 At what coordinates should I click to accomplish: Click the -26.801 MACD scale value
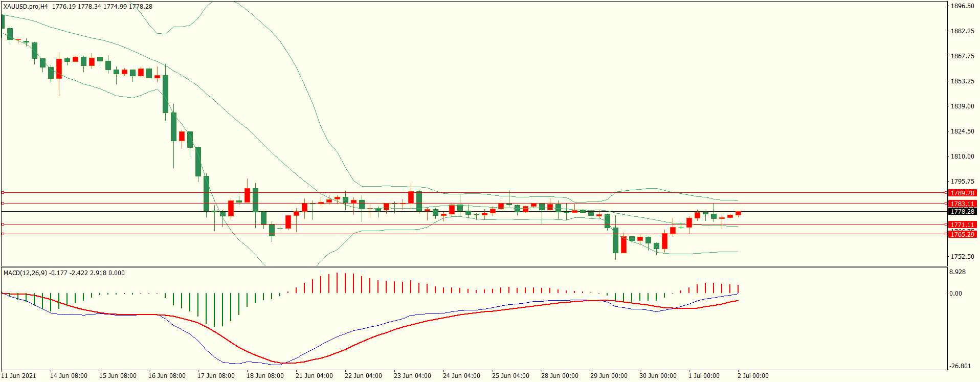point(960,366)
